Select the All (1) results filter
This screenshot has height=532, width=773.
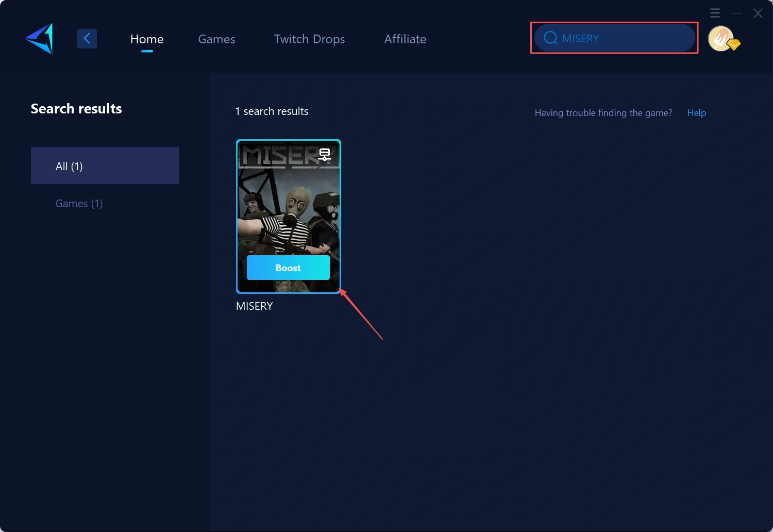(x=105, y=165)
